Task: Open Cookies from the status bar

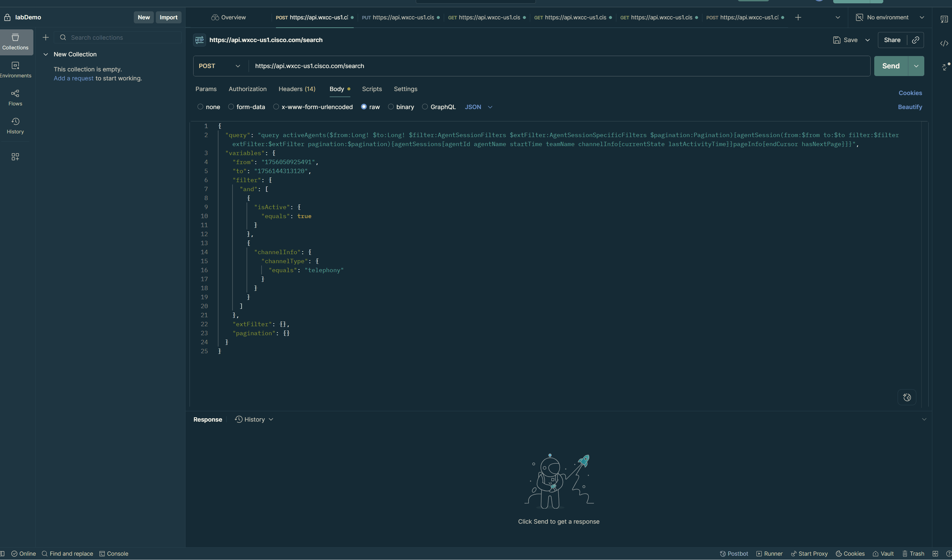Action: 850,554
